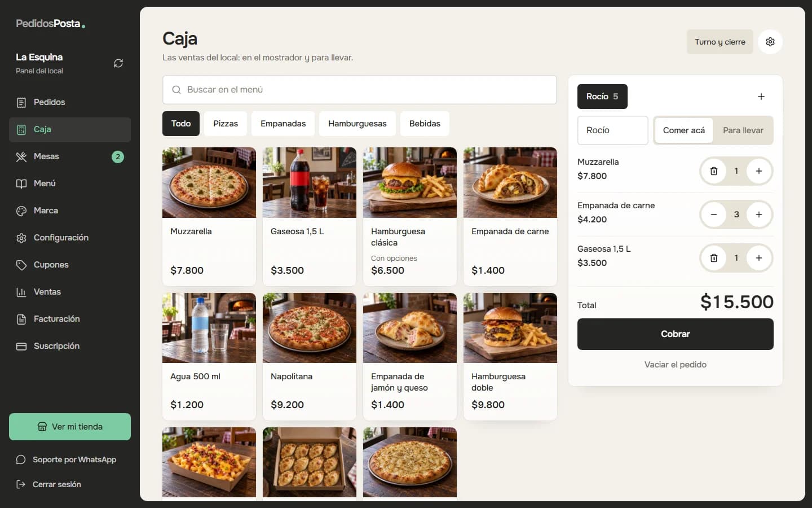Focus the Buscar en el menú search field
Screen dimensions: 812x508
point(360,90)
